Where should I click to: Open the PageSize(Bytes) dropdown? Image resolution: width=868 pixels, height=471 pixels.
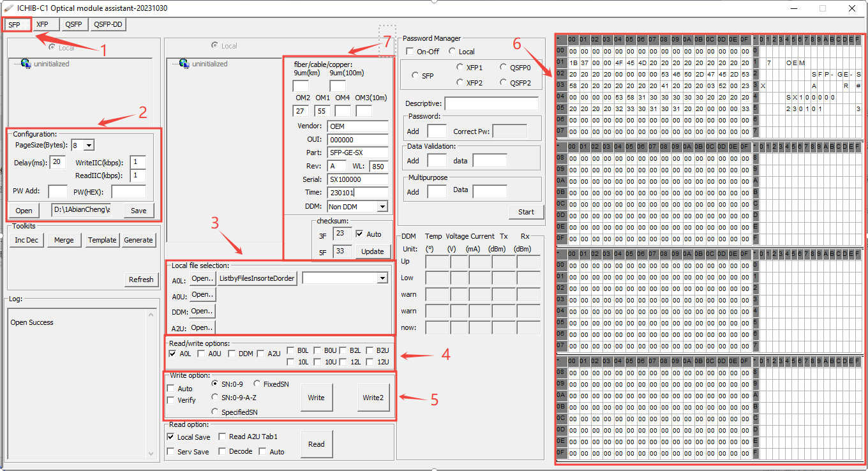point(88,146)
